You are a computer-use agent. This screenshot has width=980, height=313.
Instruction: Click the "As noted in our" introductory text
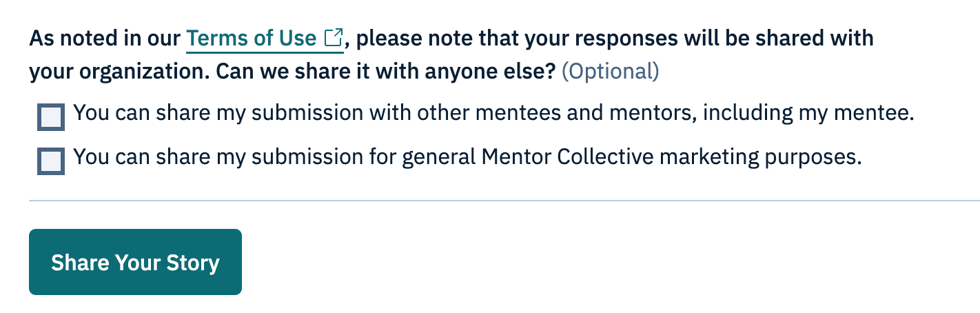105,38
